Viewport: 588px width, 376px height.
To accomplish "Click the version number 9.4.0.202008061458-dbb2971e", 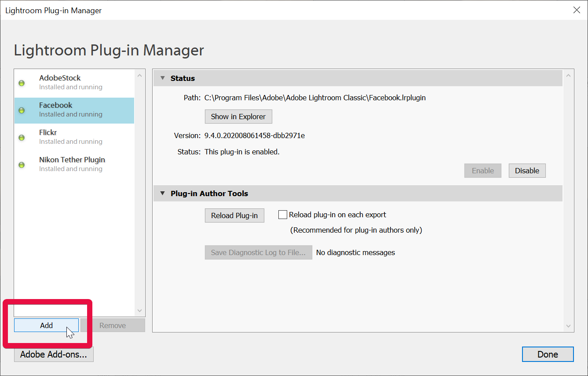I will point(255,135).
